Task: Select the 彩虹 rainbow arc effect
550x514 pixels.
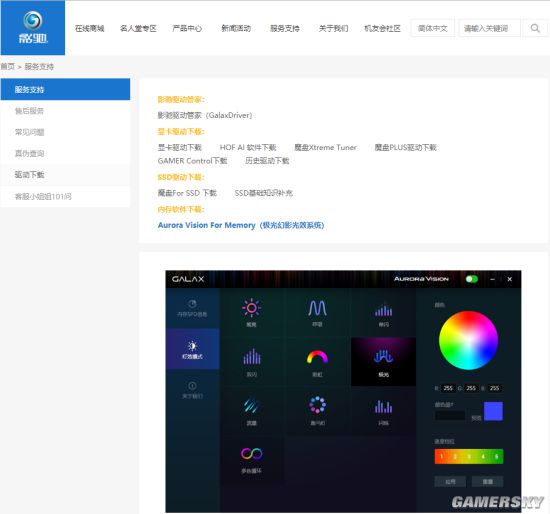Action: pos(317,362)
